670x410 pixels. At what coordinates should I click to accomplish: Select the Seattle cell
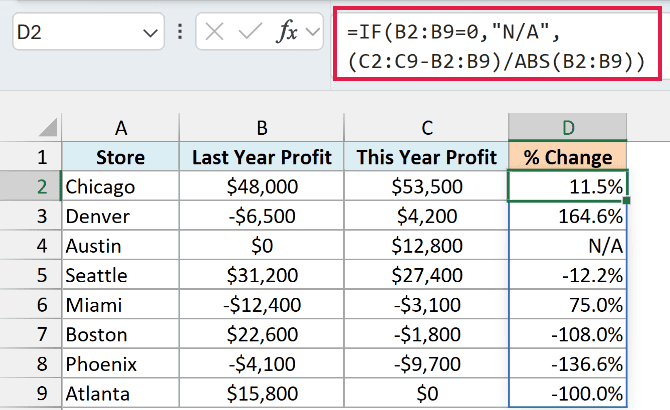[x=120, y=275]
